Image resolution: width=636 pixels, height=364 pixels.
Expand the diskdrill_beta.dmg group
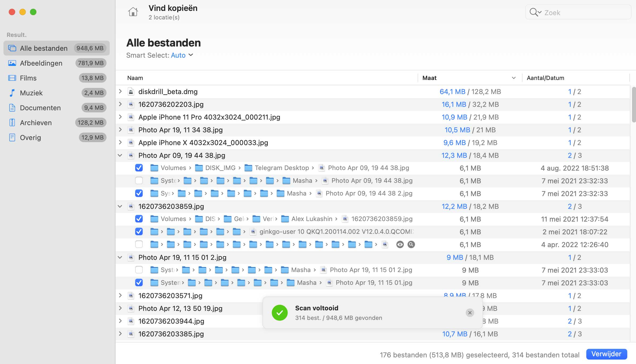pos(120,92)
